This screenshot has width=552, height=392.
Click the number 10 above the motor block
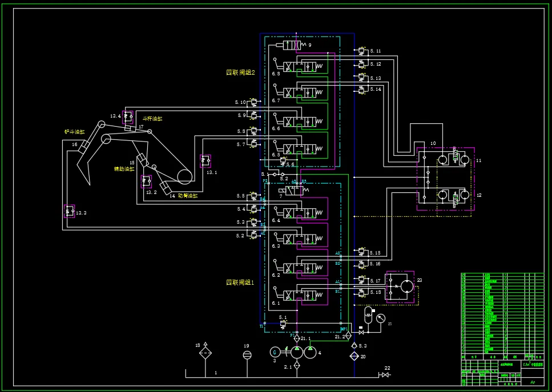(x=433, y=143)
